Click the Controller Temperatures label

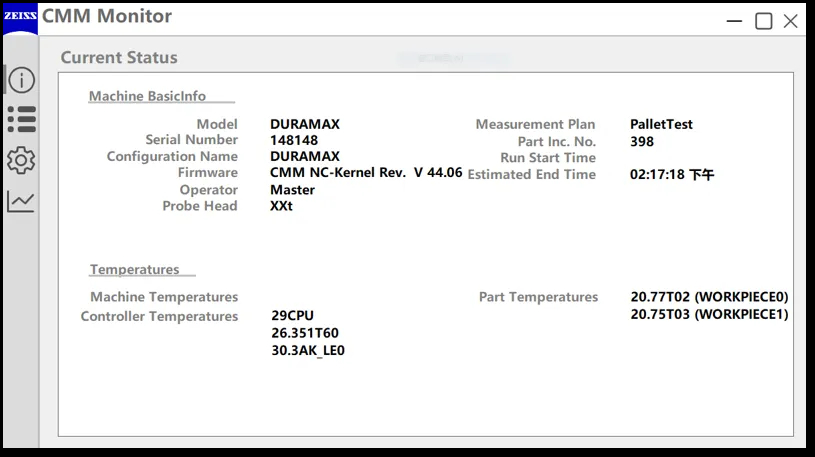(159, 316)
